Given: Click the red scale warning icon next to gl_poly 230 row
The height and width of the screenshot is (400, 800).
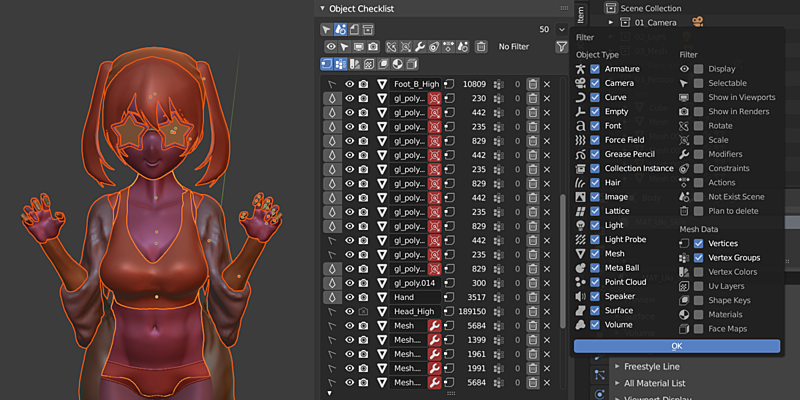Looking at the screenshot, I should point(435,98).
